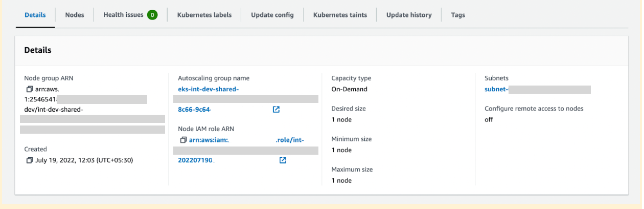
Task: Switch to the Nodes tab
Action: 75,15
